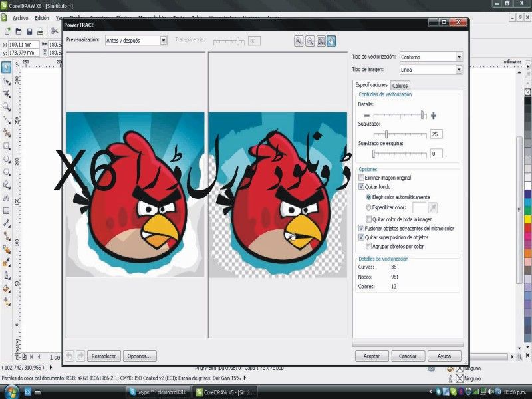Click the Suavizado de esquina slider handle
This screenshot has height=399, width=532.
pos(374,154)
